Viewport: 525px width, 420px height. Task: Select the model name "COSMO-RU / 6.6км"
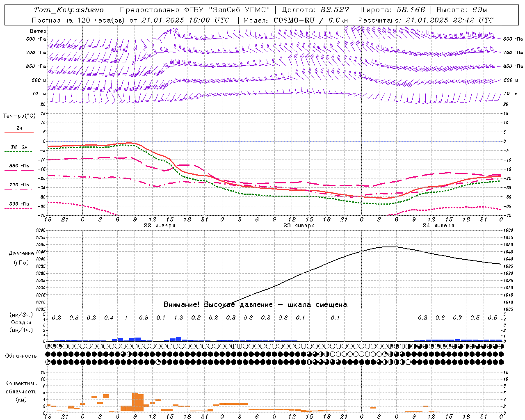click(311, 20)
